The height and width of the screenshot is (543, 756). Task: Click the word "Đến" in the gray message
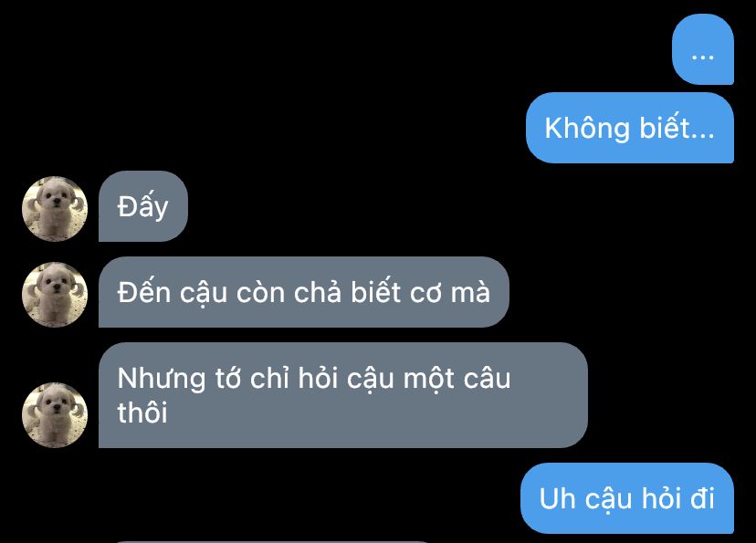[143, 292]
